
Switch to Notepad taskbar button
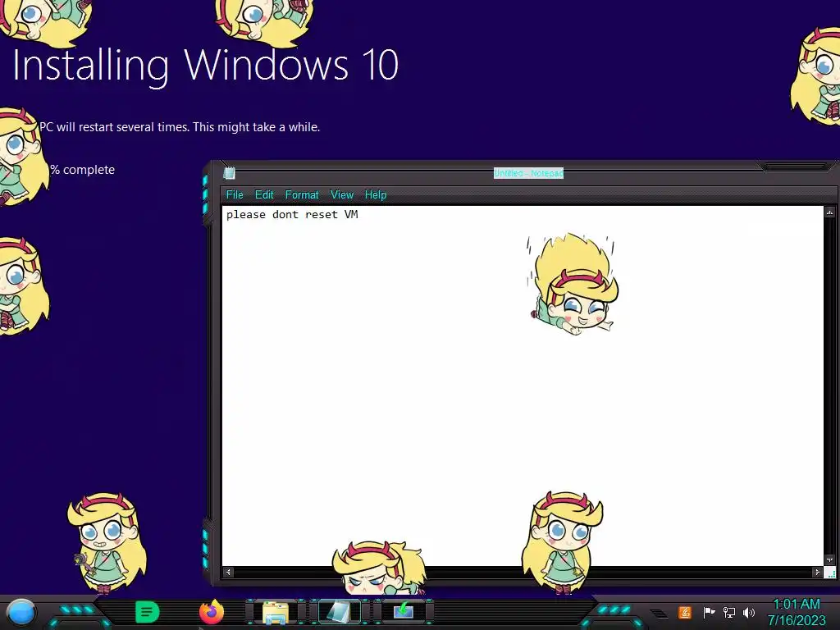[x=339, y=612]
